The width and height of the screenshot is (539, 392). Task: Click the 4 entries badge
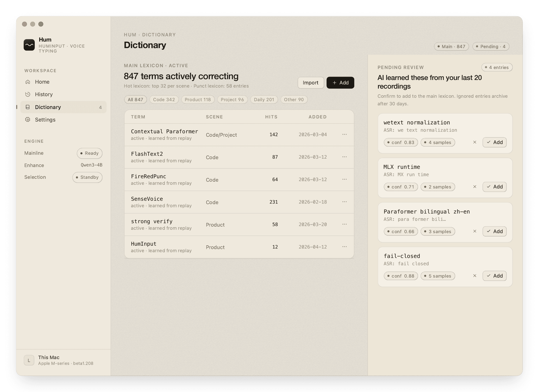497,67
